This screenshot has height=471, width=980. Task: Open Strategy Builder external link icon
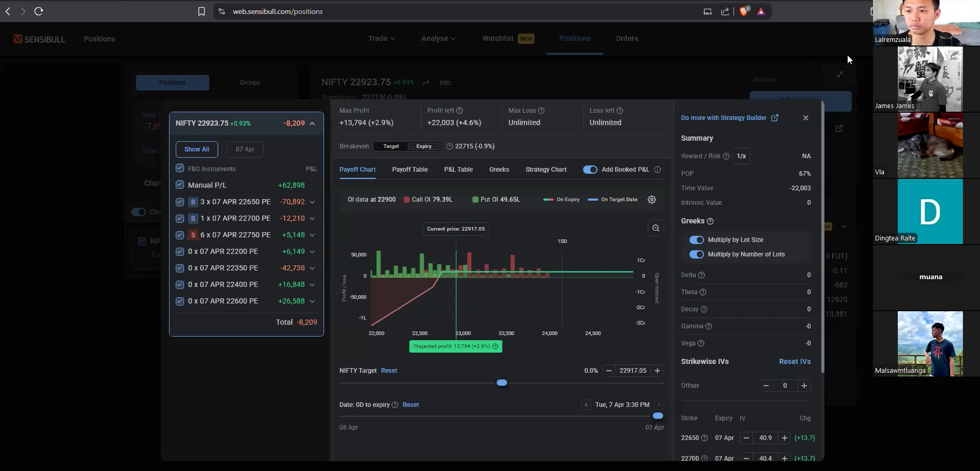[x=775, y=118]
